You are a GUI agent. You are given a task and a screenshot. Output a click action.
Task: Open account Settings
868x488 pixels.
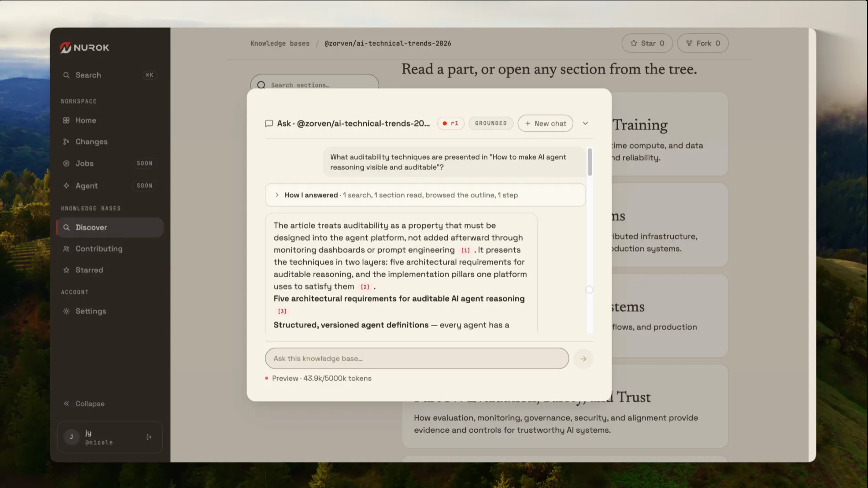[109, 311]
